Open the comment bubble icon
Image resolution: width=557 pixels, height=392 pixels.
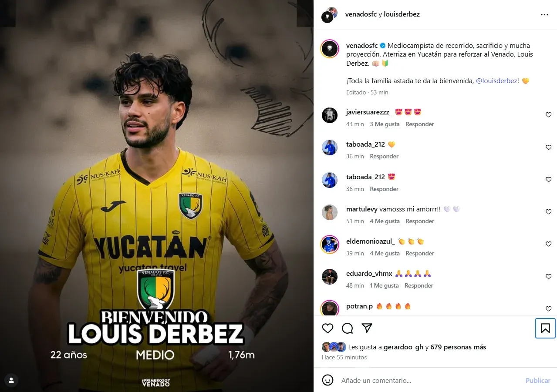click(347, 328)
